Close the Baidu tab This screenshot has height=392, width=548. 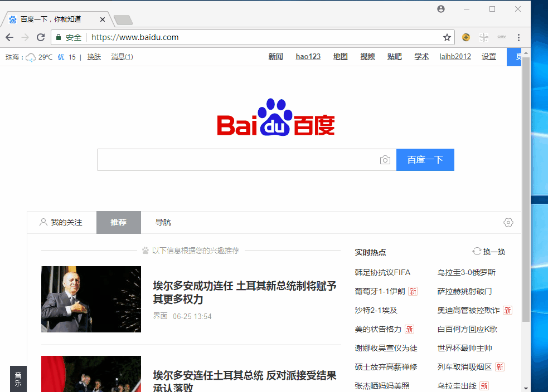(x=103, y=19)
